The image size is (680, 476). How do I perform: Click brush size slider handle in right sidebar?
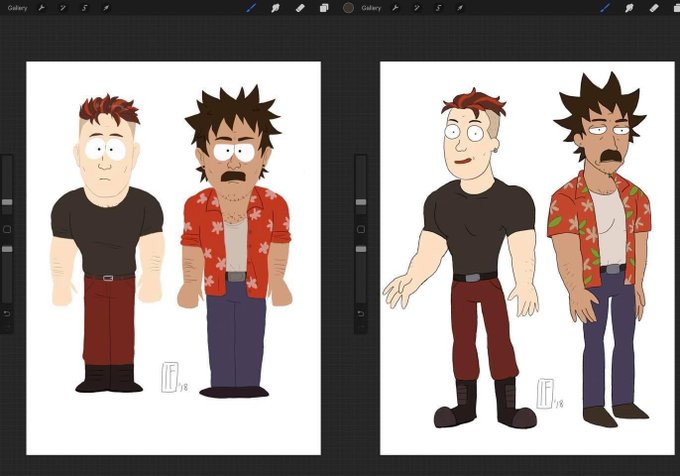361,202
